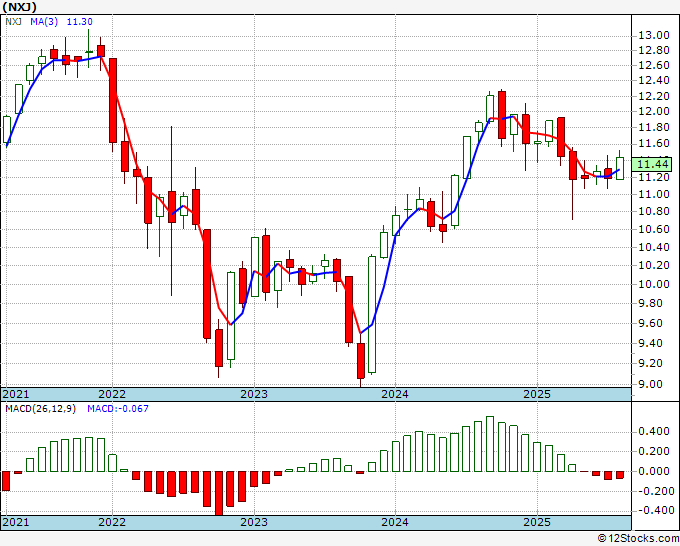This screenshot has height=546, width=680.
Task: Click the green 11.44 current price tag
Action: 652,164
